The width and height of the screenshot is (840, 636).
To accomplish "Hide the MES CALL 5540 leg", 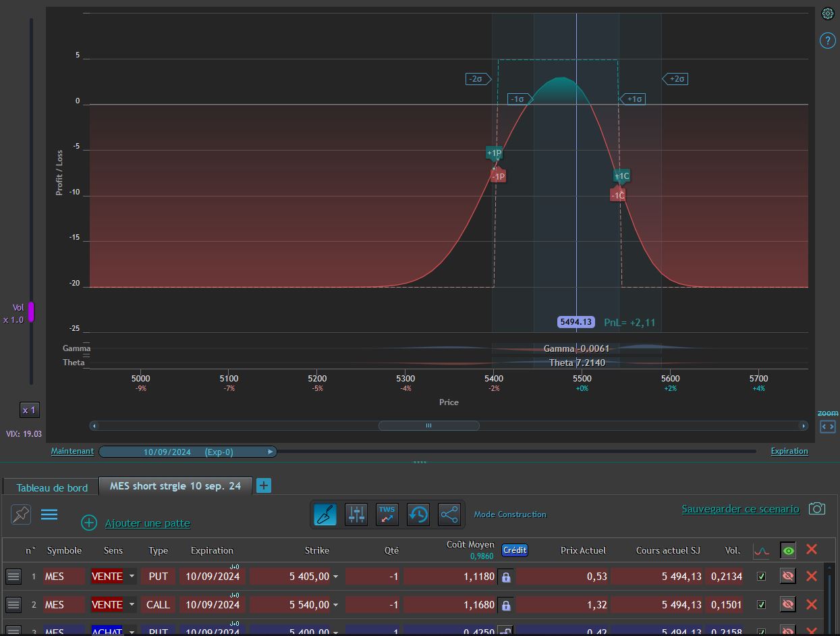I will [x=787, y=605].
